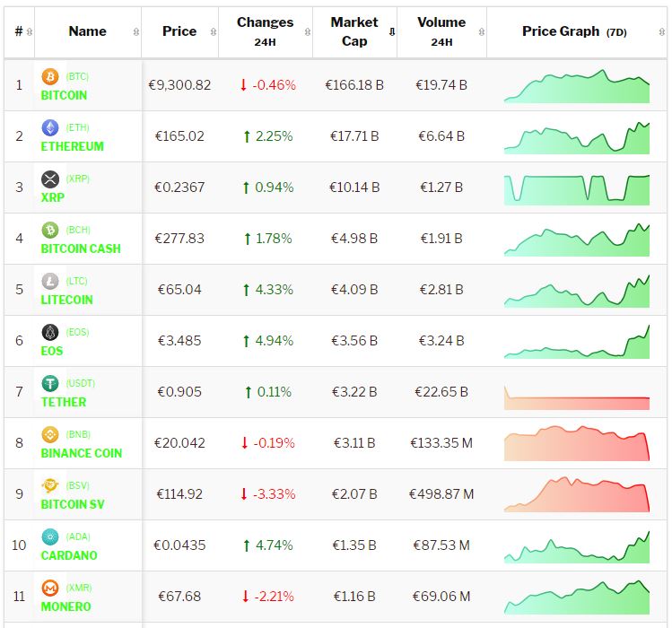
Task: Click the Bitcoin coin logo icon
Action: (x=50, y=77)
